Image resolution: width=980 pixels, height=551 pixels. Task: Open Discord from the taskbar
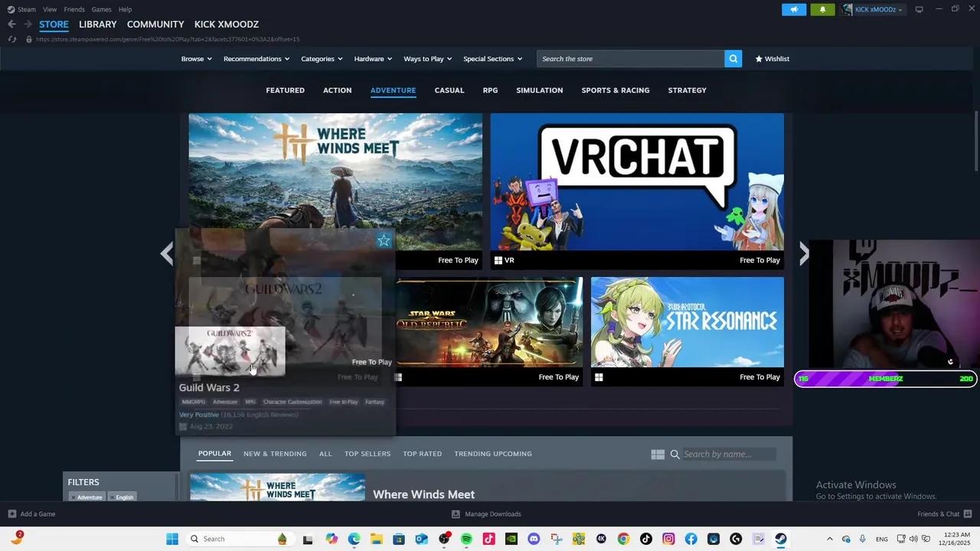pos(534,539)
